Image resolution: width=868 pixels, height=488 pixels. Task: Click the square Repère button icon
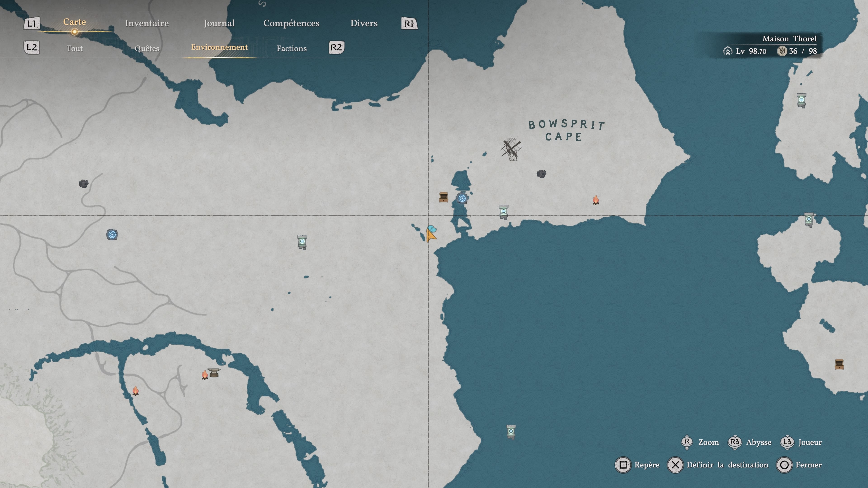[x=623, y=465]
